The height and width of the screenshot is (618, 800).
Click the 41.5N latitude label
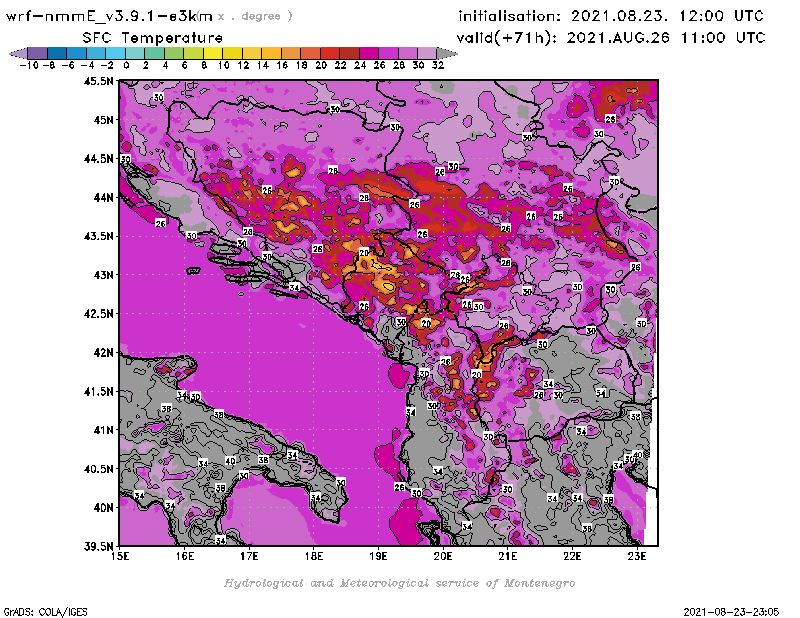tap(98, 391)
